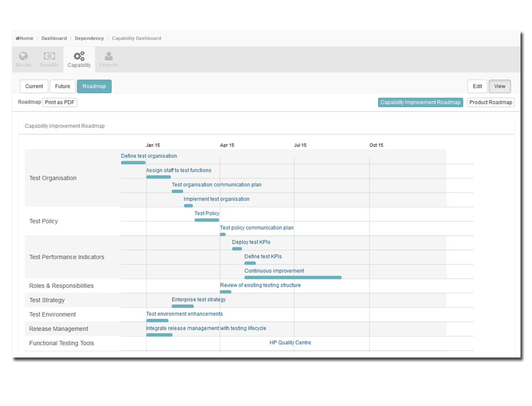
Task: Select the Release Management row label
Action: click(x=59, y=329)
